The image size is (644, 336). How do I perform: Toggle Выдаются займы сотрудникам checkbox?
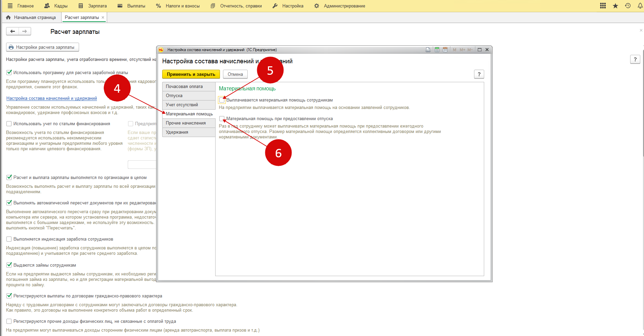tap(9, 265)
